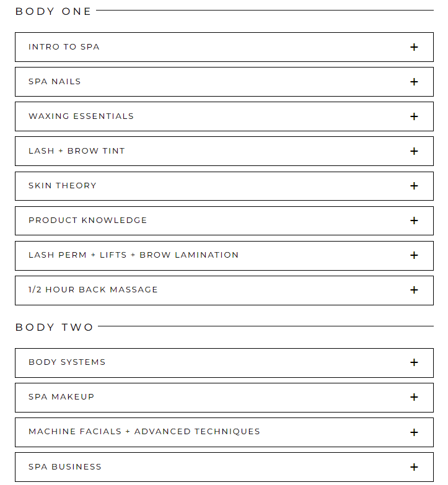Open the Spa Business accordion panel
The image size is (448, 485).
(414, 467)
